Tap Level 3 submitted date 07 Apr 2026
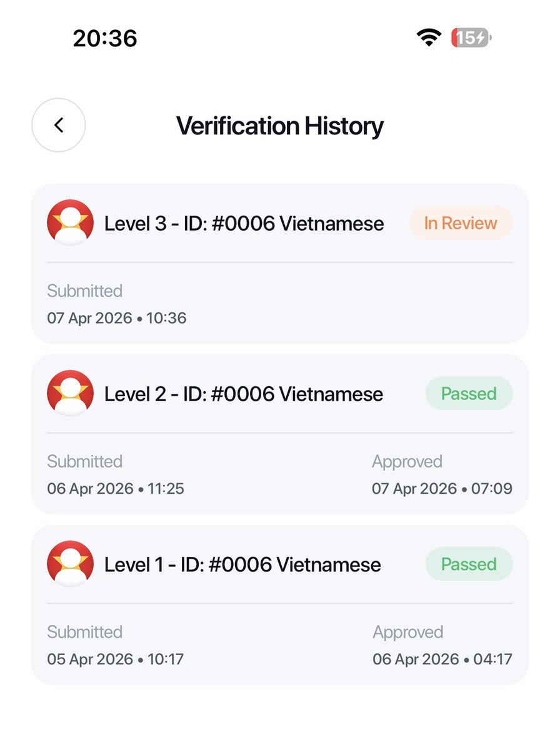Image resolution: width=560 pixels, height=750 pixels. pyautogui.click(x=90, y=318)
